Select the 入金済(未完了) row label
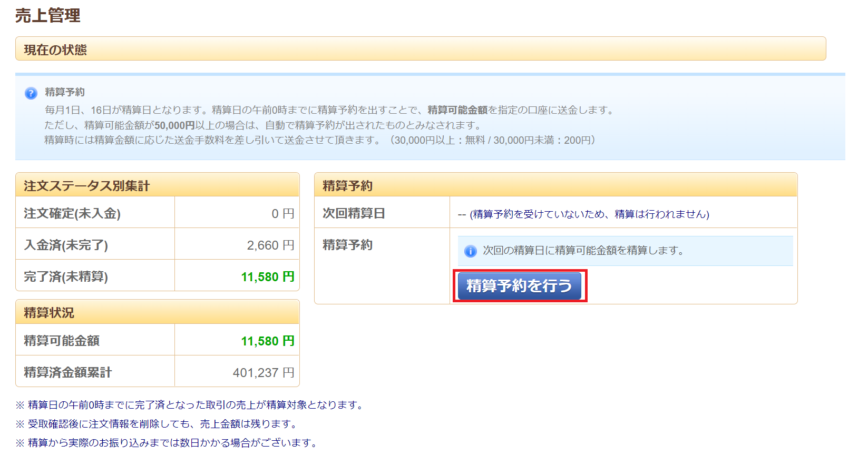This screenshot has height=465, width=868. [x=66, y=245]
